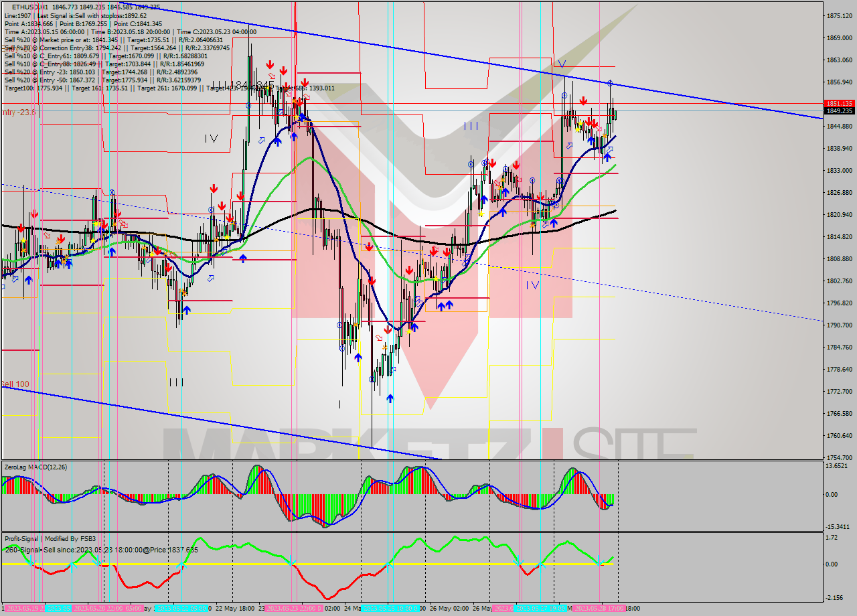Click the Profit-Signal scale value 1.72

pyautogui.click(x=832, y=538)
